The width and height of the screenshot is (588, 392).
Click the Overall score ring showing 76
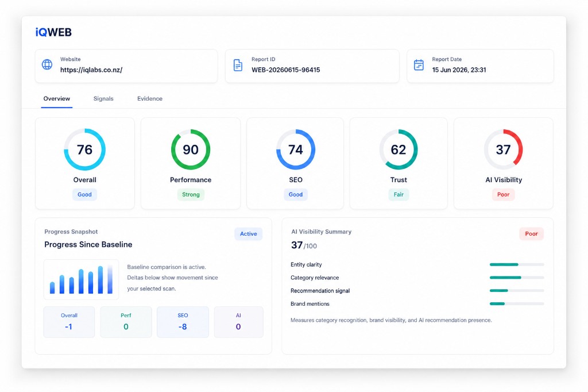click(x=85, y=149)
